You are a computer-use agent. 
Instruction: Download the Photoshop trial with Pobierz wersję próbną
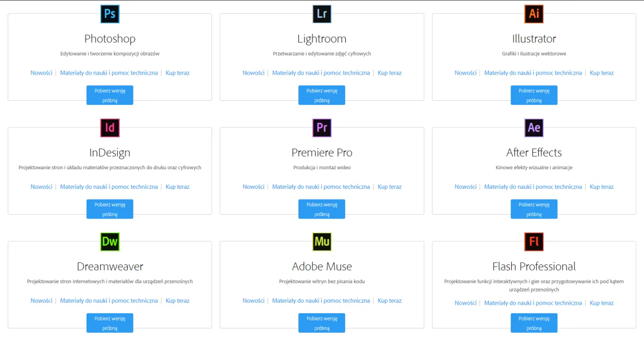[x=110, y=95]
